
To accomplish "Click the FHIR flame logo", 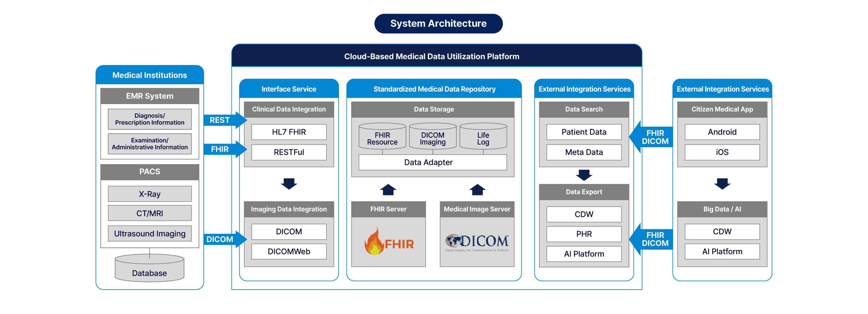I will pyautogui.click(x=389, y=242).
